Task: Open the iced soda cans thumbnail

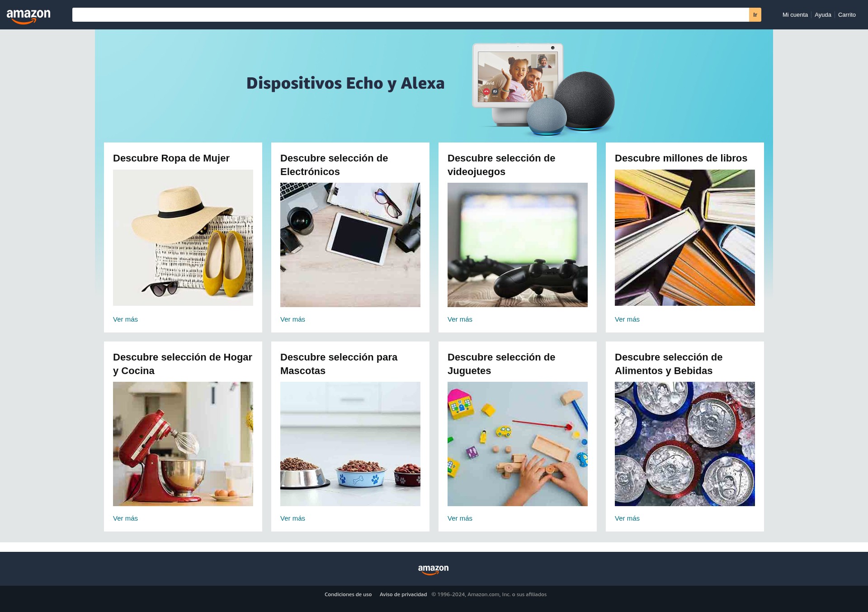Action: (685, 444)
